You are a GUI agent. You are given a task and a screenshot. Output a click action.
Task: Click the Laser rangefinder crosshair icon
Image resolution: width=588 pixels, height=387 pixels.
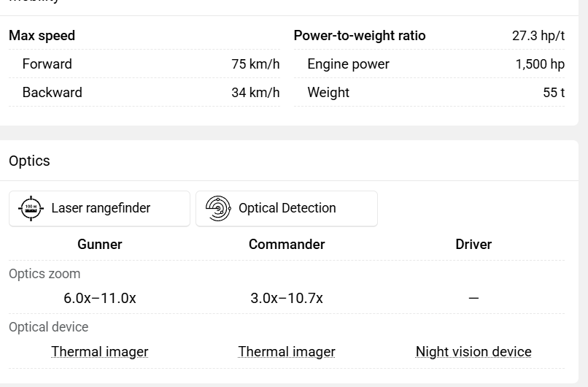[31, 208]
